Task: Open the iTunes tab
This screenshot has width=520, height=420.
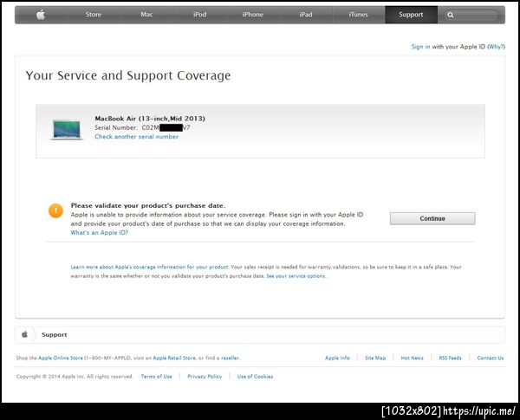Action: 359,15
